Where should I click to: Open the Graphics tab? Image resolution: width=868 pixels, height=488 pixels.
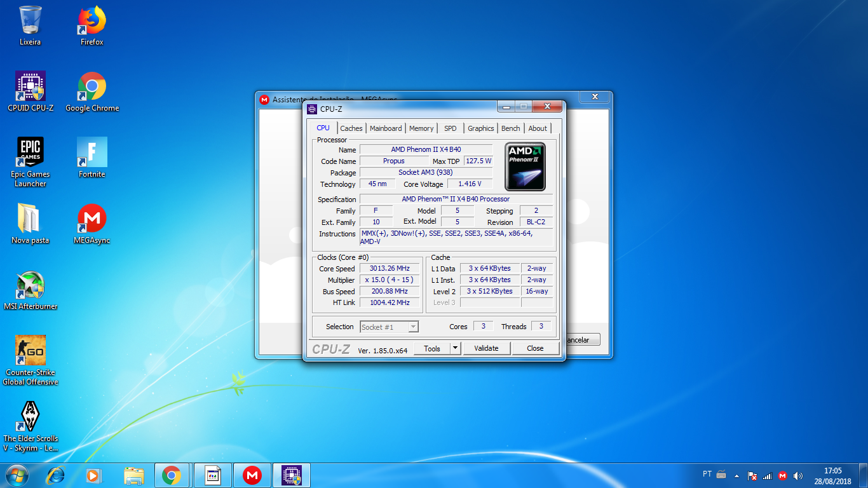click(x=481, y=128)
